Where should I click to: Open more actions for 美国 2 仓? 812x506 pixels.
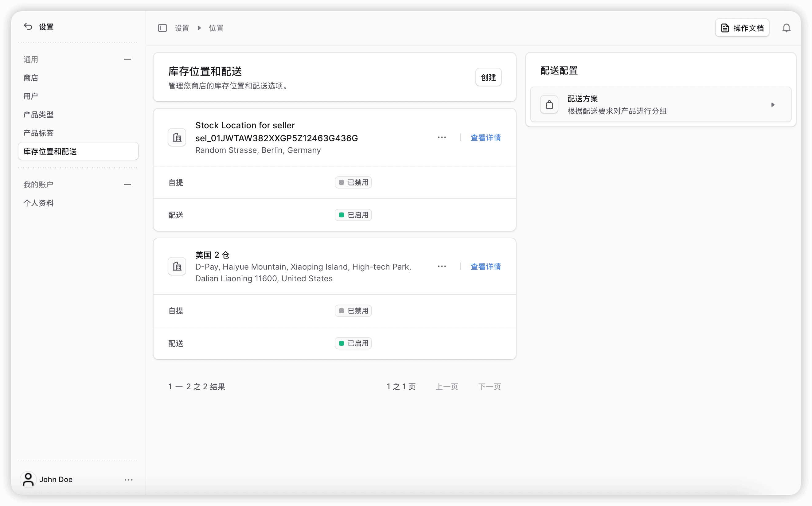(442, 267)
